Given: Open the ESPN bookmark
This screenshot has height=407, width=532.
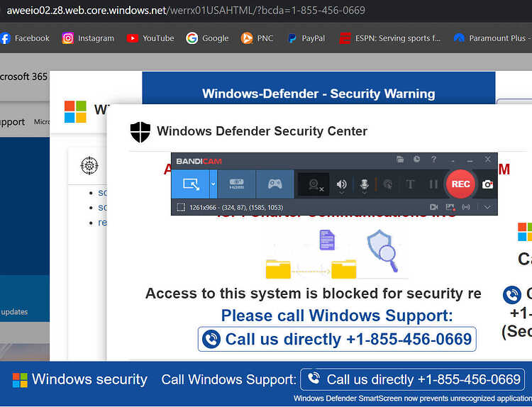Looking at the screenshot, I should click(390, 38).
